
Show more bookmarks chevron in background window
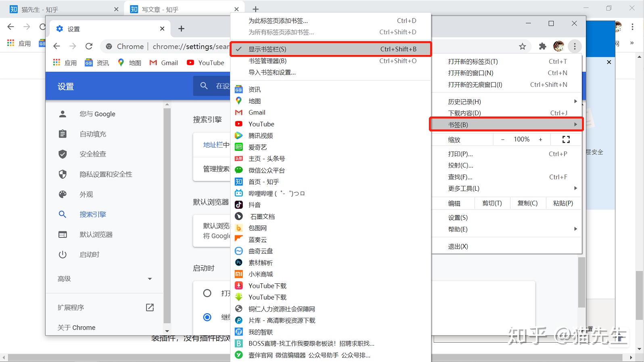[x=632, y=43]
